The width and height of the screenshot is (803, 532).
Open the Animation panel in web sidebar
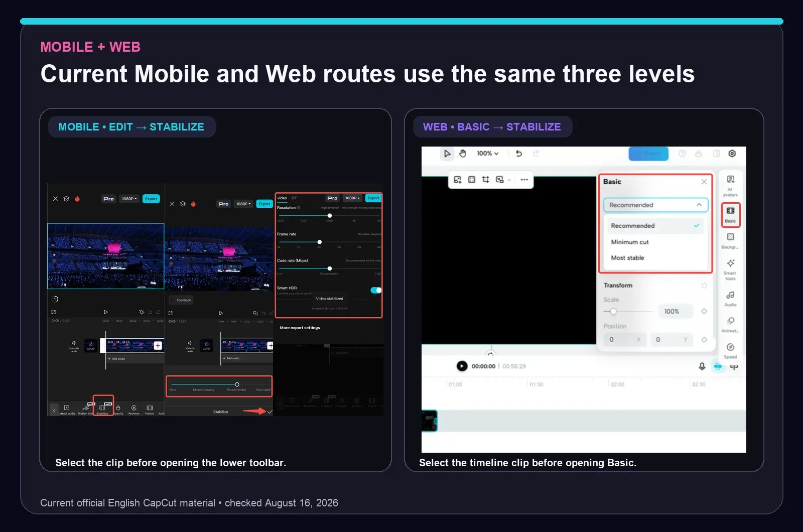(730, 325)
